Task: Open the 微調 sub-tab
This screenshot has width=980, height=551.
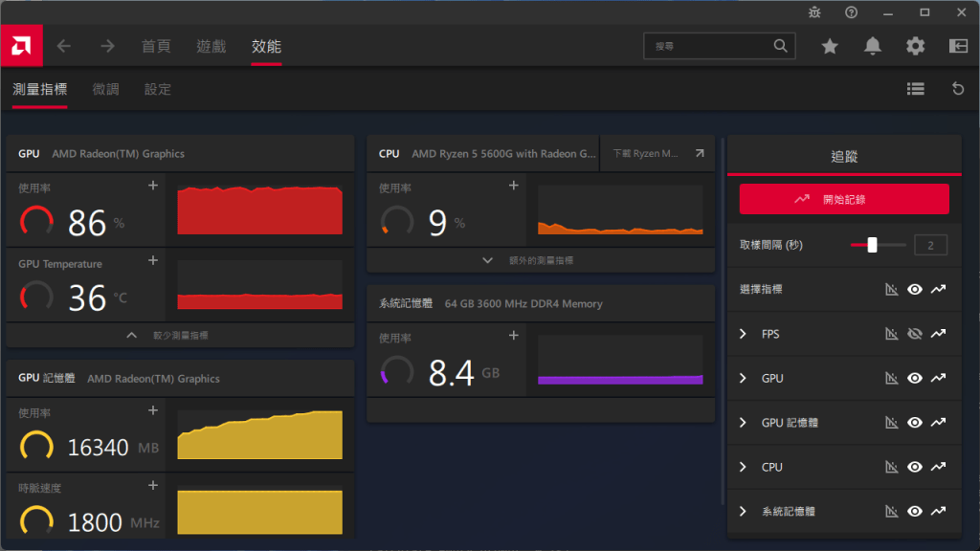Action: click(106, 89)
